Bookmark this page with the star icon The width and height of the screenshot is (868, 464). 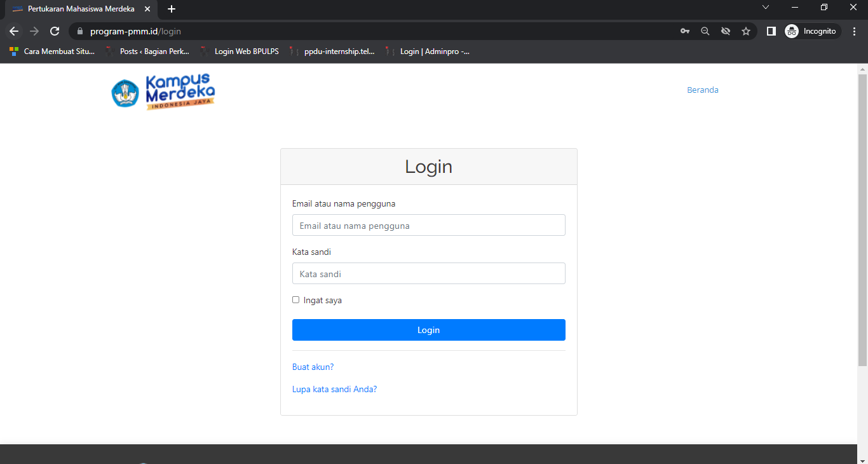(x=746, y=31)
